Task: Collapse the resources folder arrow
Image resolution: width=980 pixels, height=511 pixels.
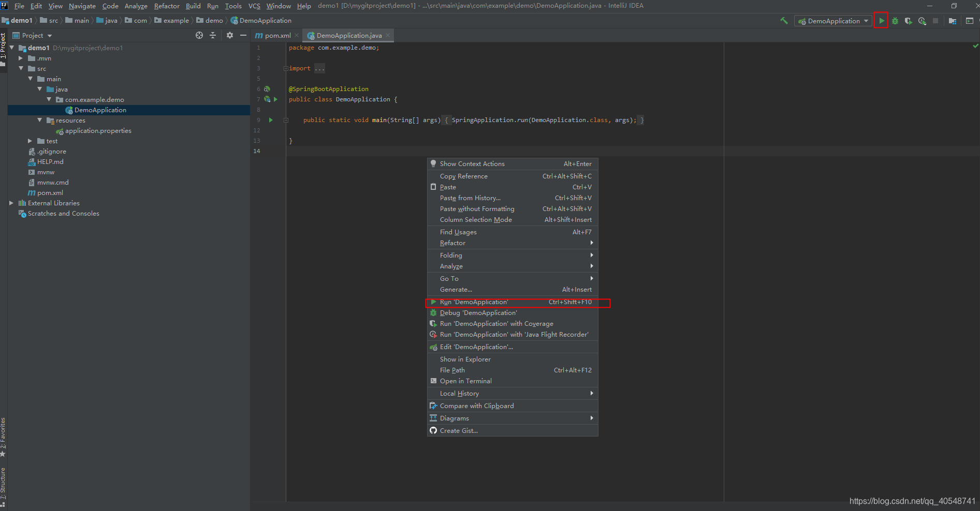Action: pyautogui.click(x=39, y=120)
